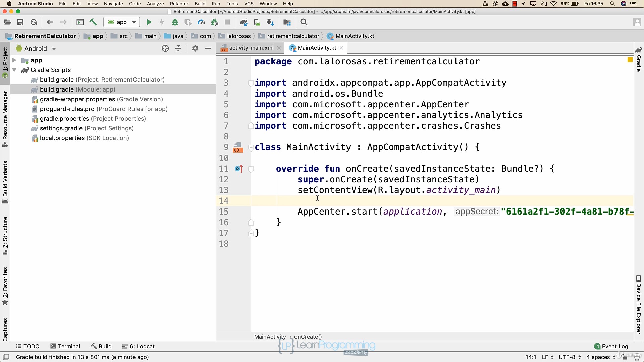Open the SDK Manager icon
The image size is (644, 362).
click(x=270, y=22)
